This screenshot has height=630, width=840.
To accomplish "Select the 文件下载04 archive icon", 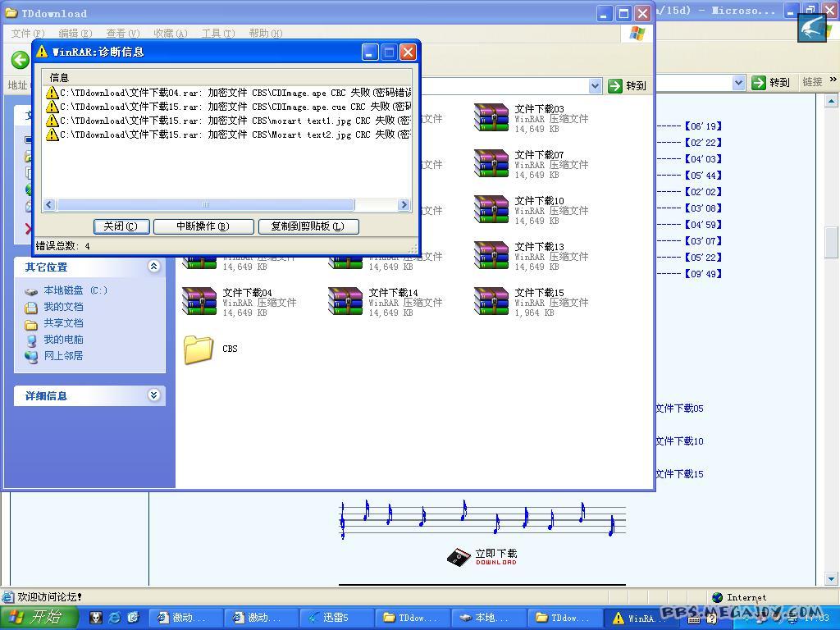I will pos(199,302).
